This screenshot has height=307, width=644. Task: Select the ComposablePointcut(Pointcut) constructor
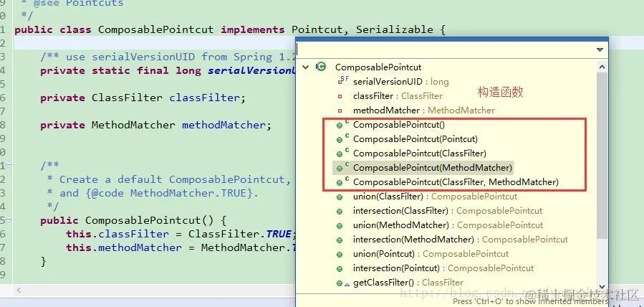(415, 139)
